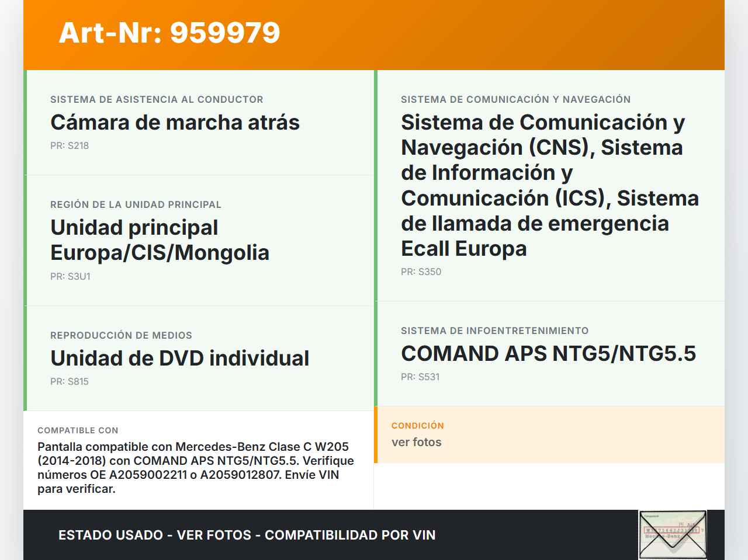Click the PR: S3U1 code
748x560 pixels.
pos(70,276)
